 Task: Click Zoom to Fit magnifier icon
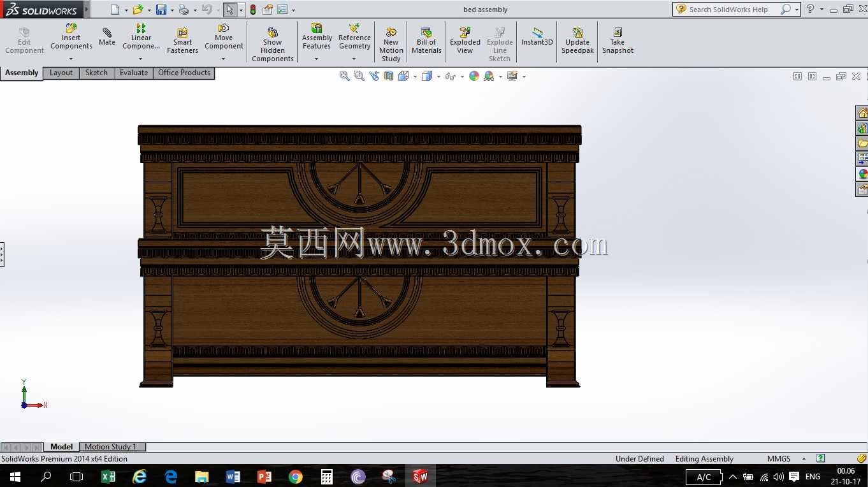tap(344, 76)
